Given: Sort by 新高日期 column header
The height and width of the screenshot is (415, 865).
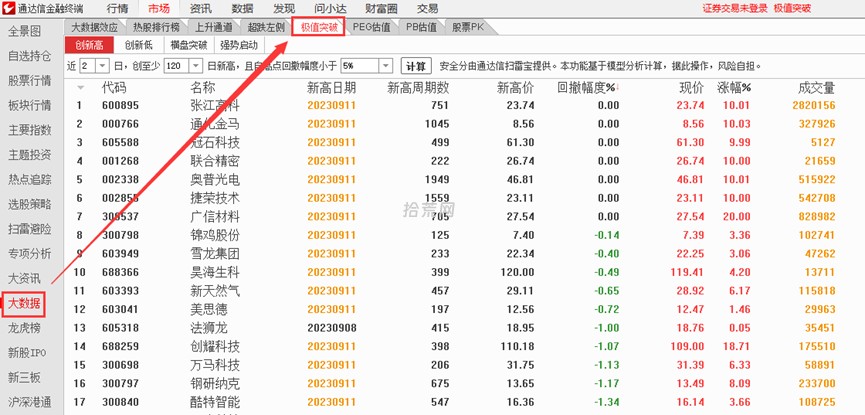Looking at the screenshot, I should click(x=332, y=88).
